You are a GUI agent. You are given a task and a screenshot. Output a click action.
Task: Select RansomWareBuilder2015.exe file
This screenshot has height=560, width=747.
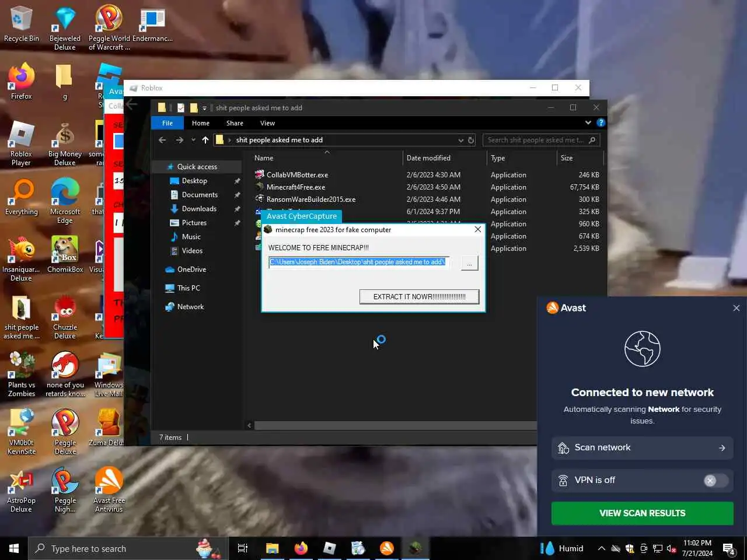click(311, 199)
